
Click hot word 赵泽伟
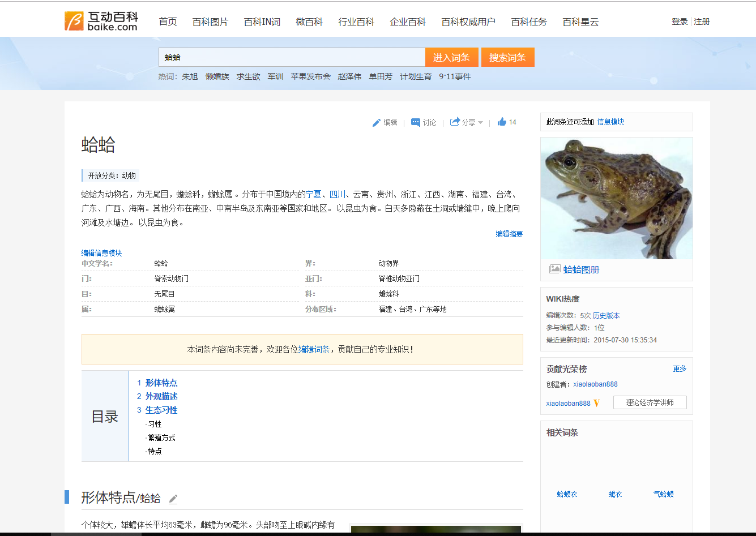coord(349,76)
